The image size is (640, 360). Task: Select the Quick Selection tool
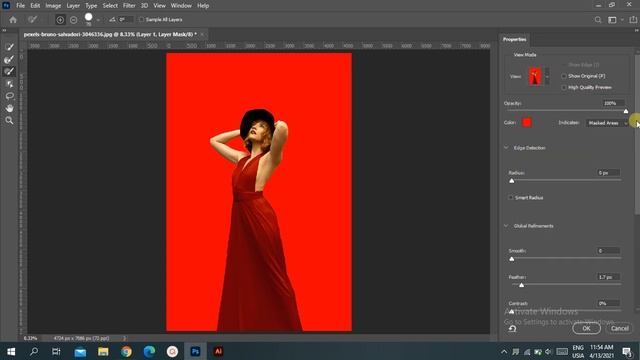tap(9, 47)
